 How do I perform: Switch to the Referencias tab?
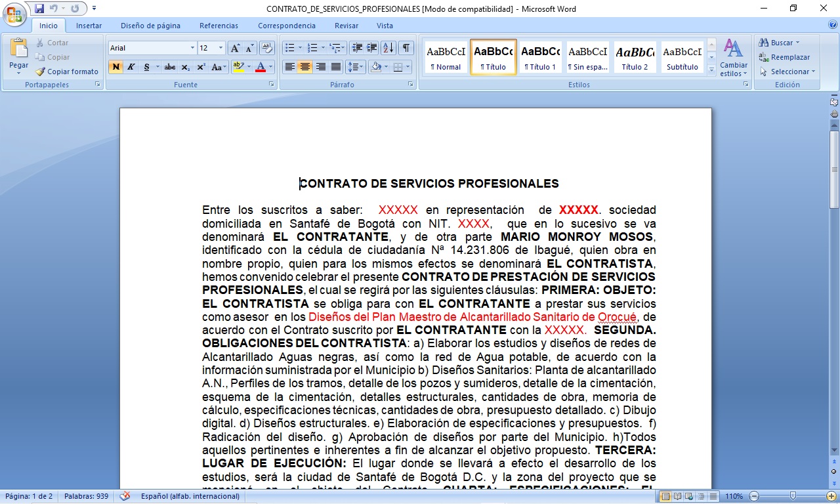click(219, 26)
